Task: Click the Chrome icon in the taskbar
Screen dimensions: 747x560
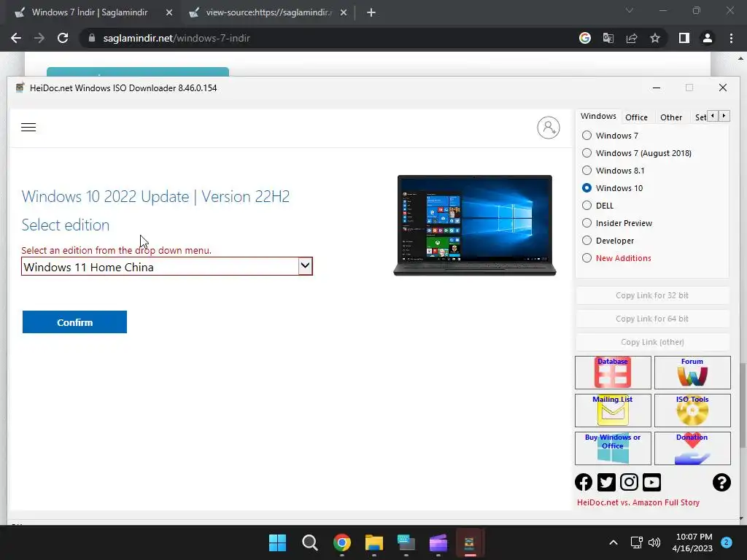Action: [x=342, y=542]
